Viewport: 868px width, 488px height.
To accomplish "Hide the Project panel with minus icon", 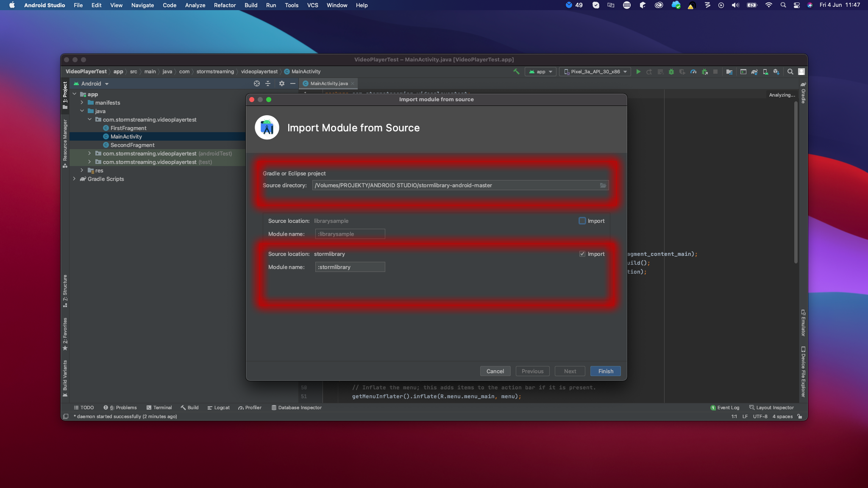I will click(x=292, y=83).
